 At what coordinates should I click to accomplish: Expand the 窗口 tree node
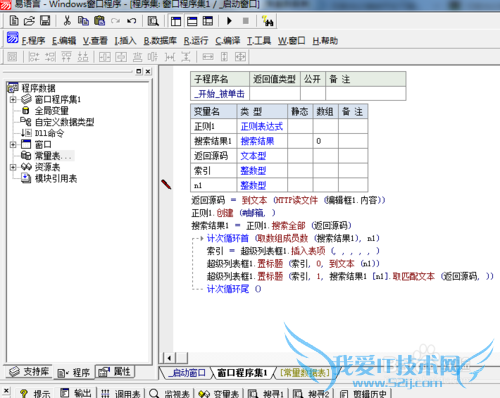tap(13, 144)
